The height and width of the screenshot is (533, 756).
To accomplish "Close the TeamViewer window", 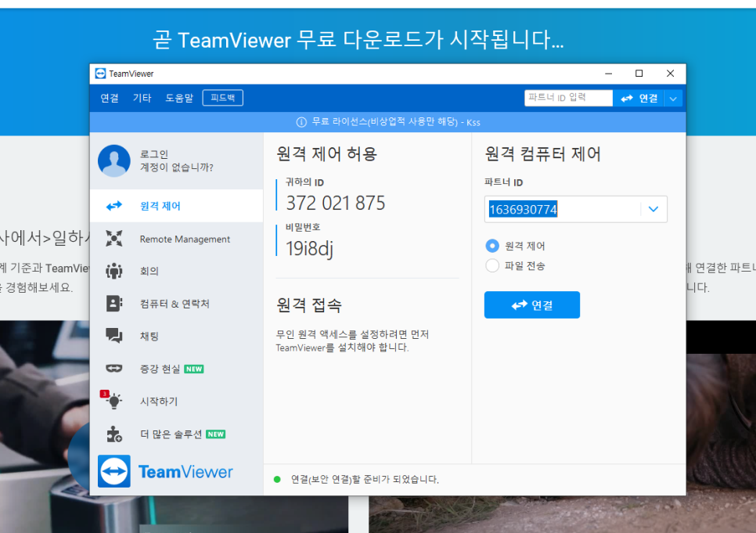I will tap(670, 74).
